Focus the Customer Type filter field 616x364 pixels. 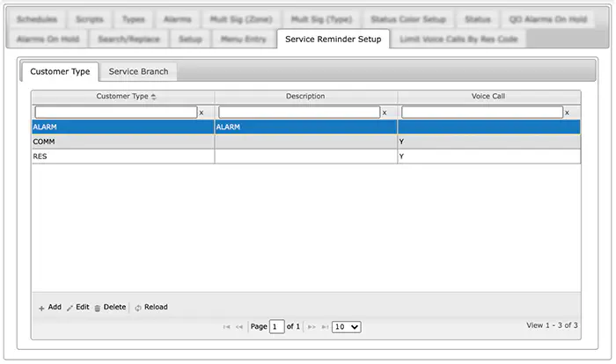(116, 113)
